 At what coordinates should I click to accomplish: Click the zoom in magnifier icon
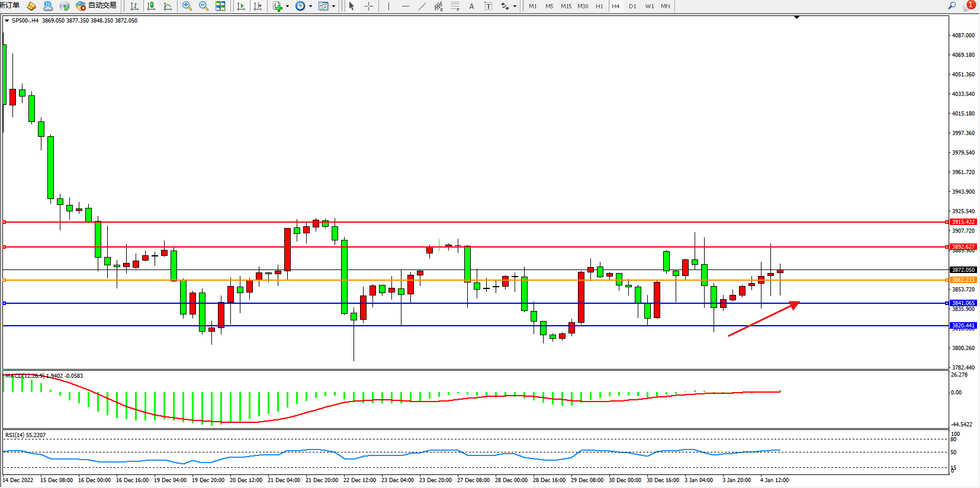point(187,6)
